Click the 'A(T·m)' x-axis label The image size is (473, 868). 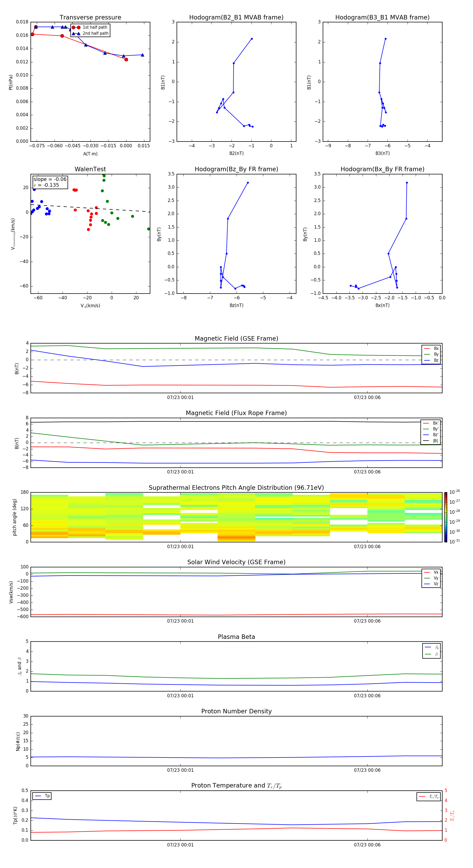click(90, 154)
